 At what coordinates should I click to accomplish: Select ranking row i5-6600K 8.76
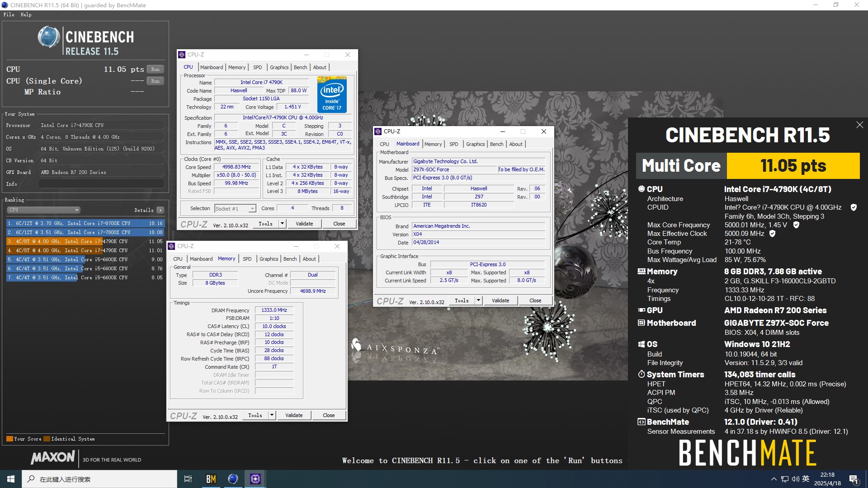coord(85,268)
